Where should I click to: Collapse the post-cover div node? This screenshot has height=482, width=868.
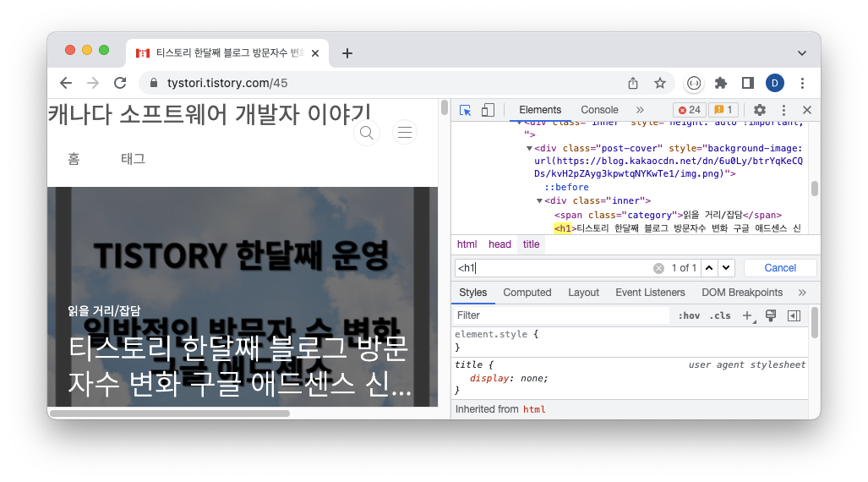point(529,149)
